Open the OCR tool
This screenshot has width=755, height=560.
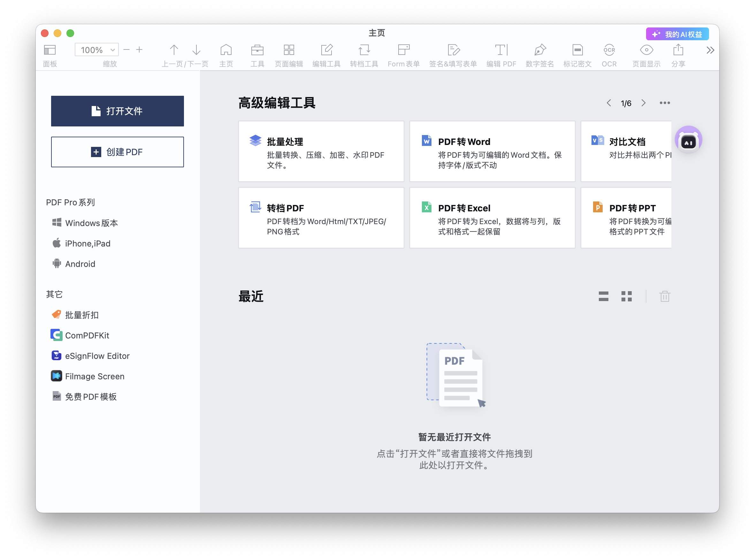(x=609, y=54)
